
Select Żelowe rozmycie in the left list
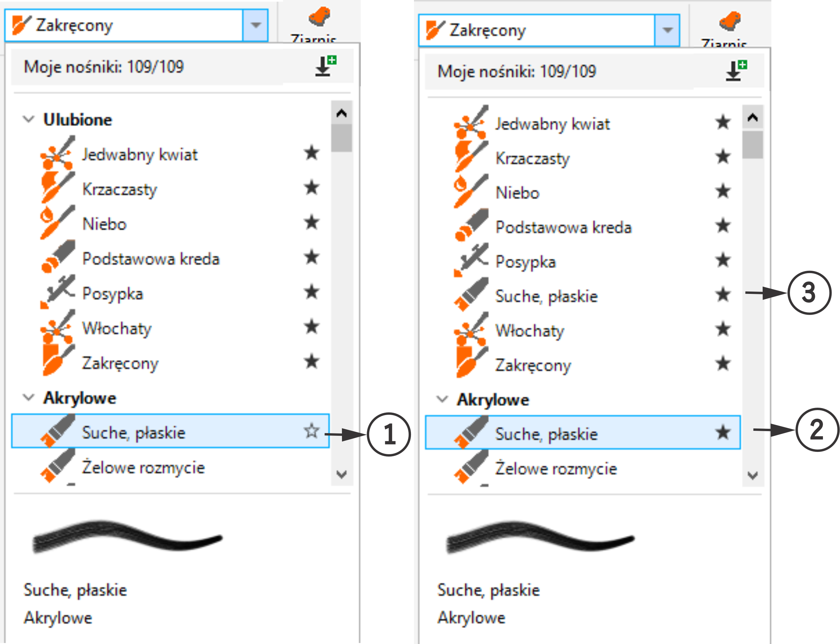[143, 467]
